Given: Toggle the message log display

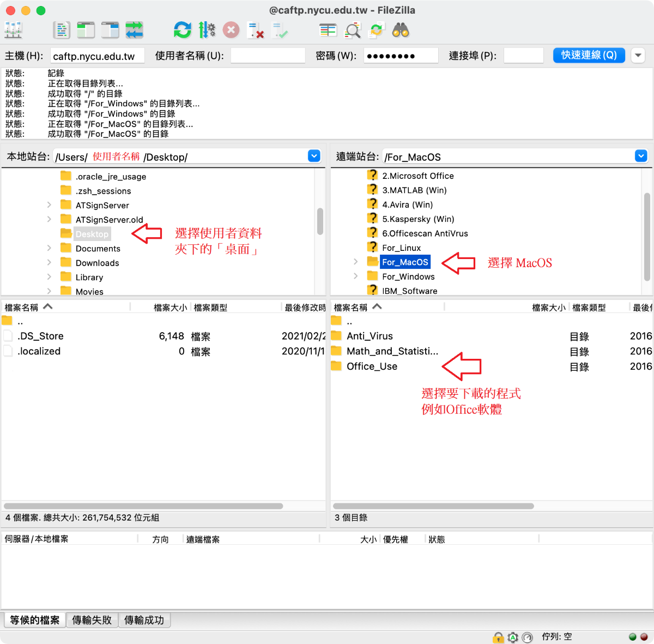Looking at the screenshot, I should pos(62,30).
